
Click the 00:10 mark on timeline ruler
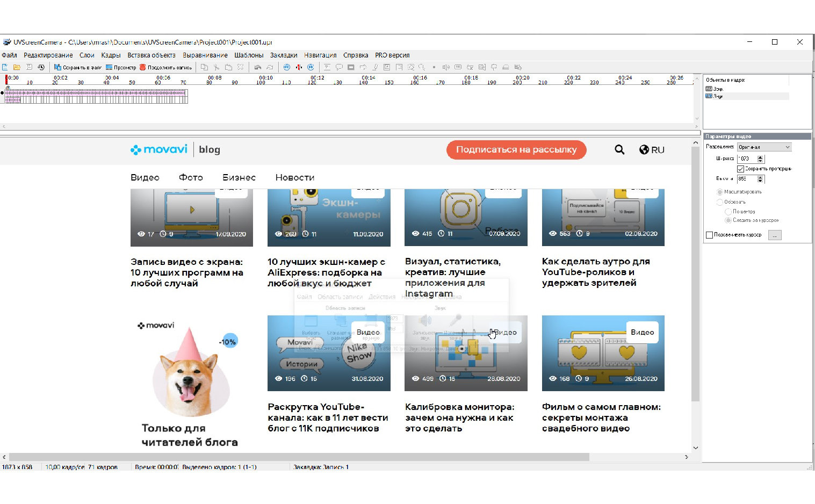coord(266,78)
